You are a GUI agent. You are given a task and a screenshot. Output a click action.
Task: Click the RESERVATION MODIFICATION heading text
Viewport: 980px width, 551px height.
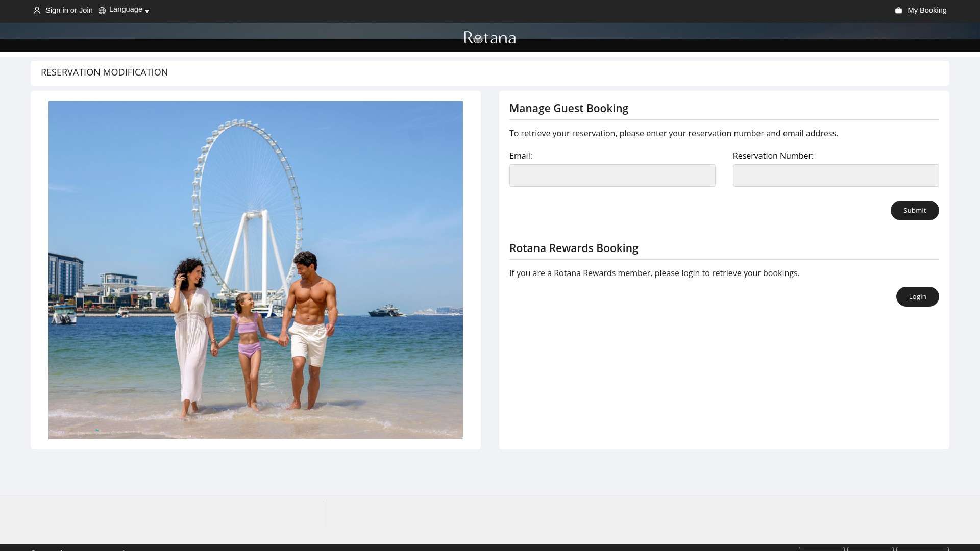point(104,72)
